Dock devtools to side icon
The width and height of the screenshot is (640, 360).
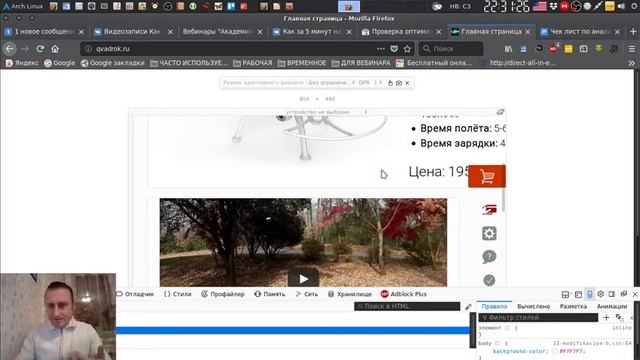pos(611,294)
